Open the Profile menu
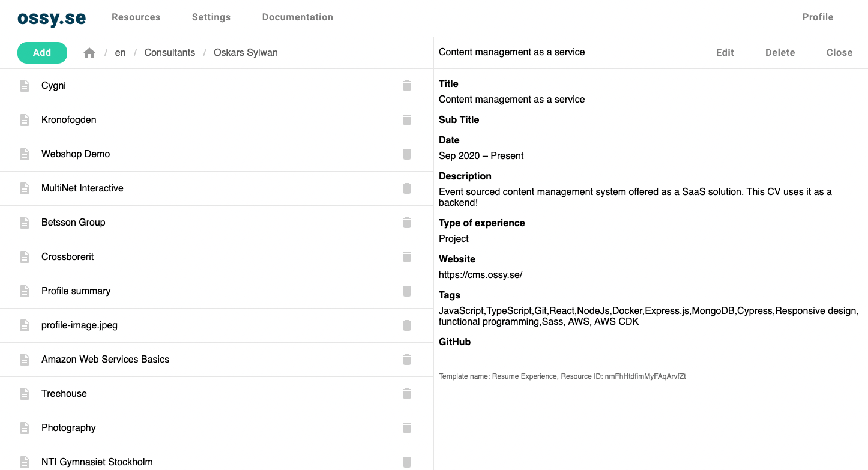Screen dimensions: 868x470 tap(818, 17)
